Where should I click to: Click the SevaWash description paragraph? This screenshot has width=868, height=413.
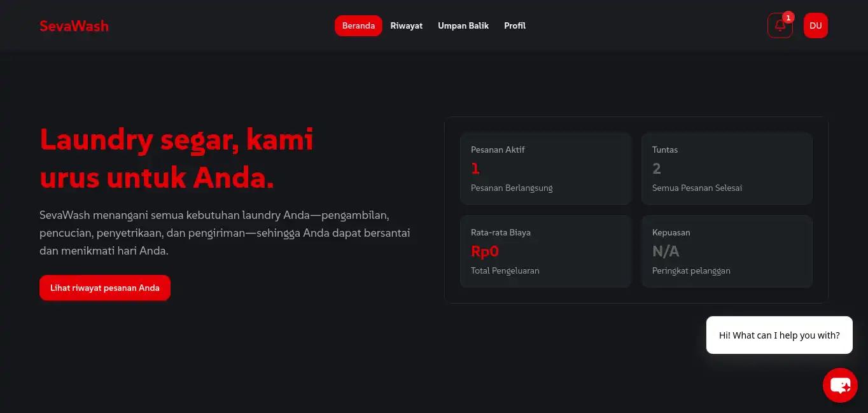pos(225,233)
